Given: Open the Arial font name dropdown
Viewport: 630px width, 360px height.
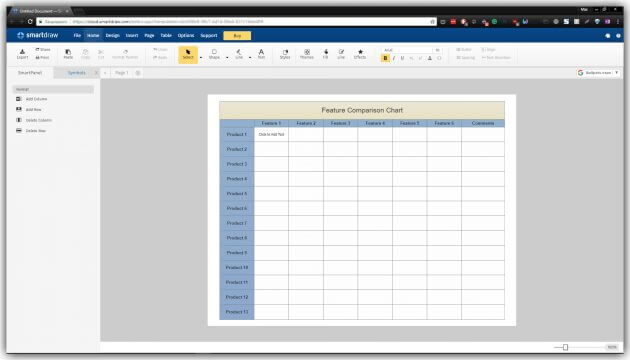Looking at the screenshot, I should [x=407, y=50].
